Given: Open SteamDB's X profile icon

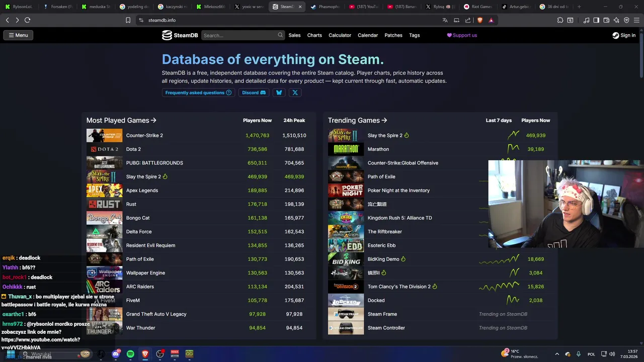Looking at the screenshot, I should click(295, 93).
